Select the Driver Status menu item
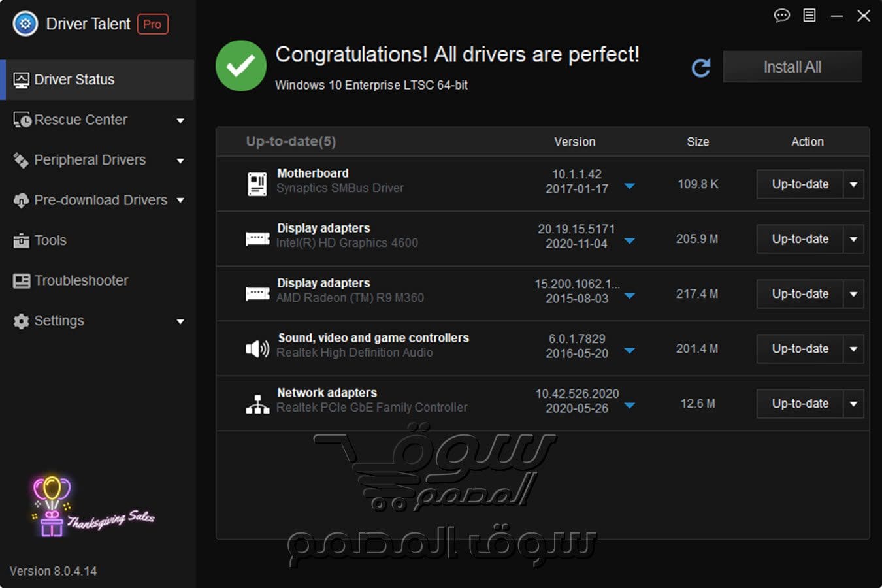 coord(97,80)
